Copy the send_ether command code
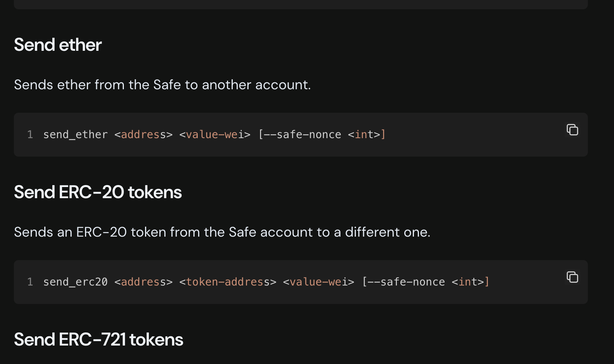The image size is (614, 364). click(572, 130)
